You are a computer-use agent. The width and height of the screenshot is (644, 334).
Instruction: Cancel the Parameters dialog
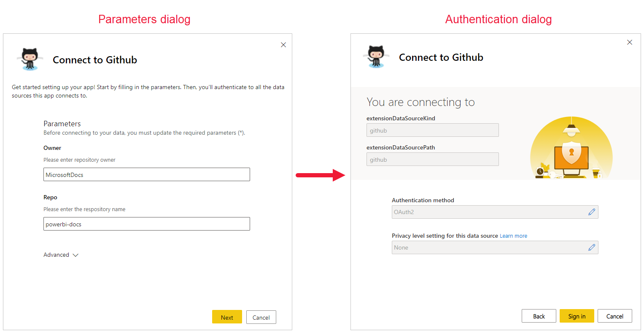261,317
